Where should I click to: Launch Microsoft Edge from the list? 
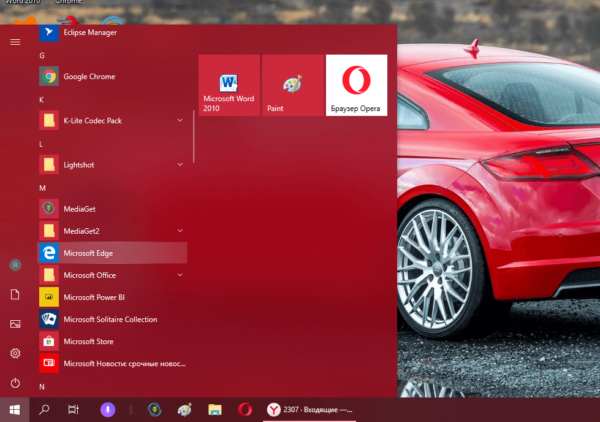(113, 253)
